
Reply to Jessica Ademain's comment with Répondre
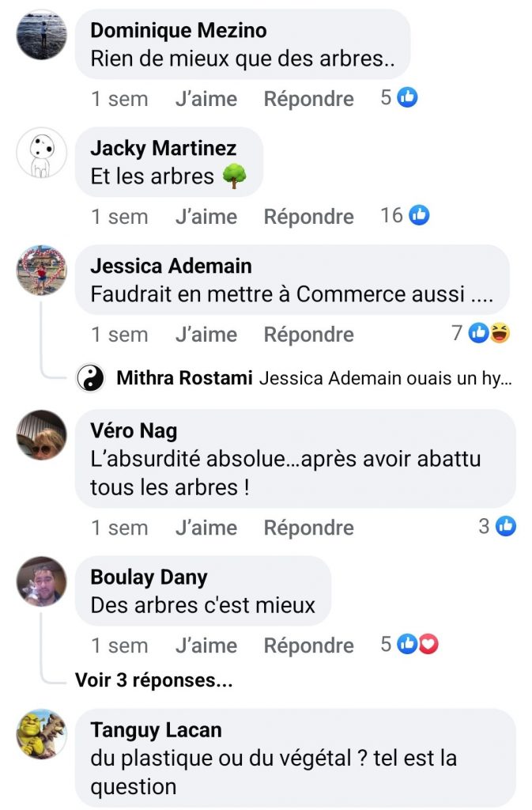pyautogui.click(x=308, y=335)
